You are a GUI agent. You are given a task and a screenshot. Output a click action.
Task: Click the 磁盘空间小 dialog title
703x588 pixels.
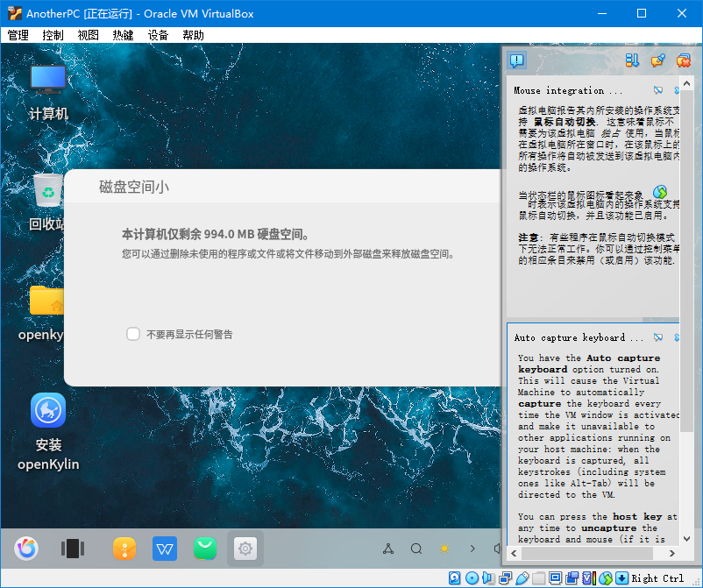point(133,187)
